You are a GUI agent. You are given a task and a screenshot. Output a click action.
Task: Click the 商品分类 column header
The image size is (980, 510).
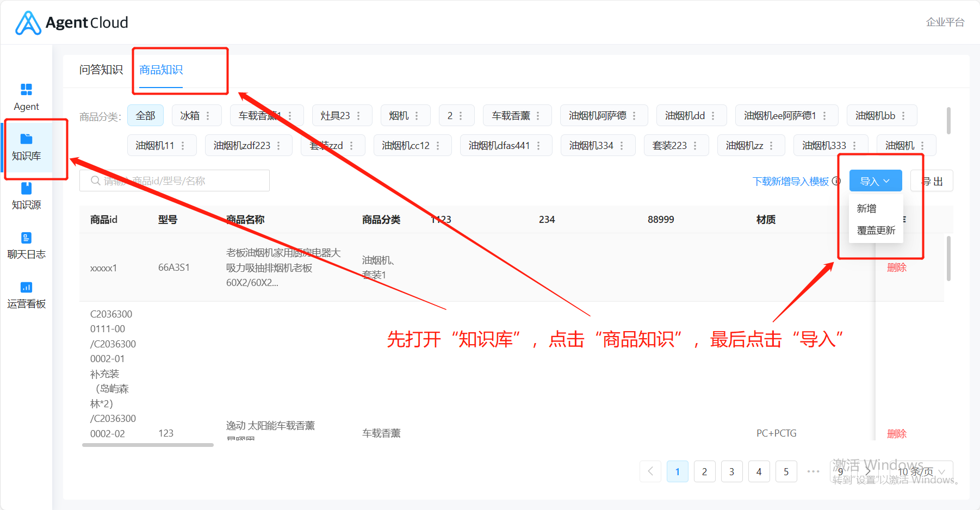tap(381, 220)
